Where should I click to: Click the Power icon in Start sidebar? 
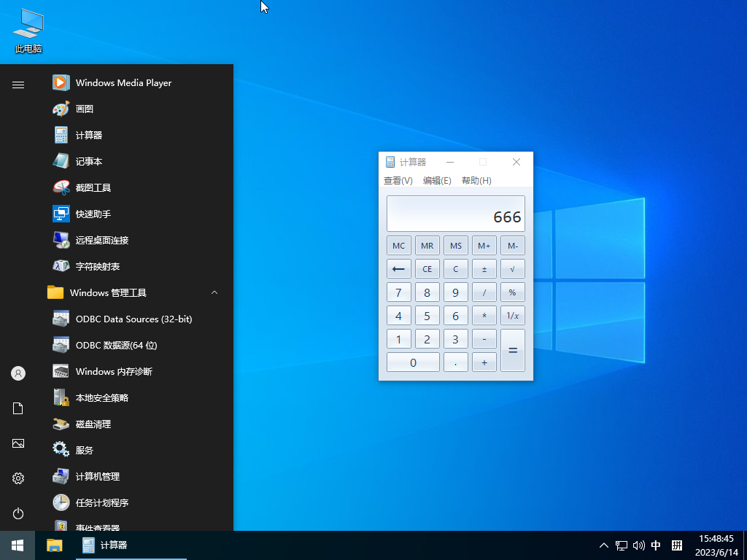pyautogui.click(x=18, y=513)
